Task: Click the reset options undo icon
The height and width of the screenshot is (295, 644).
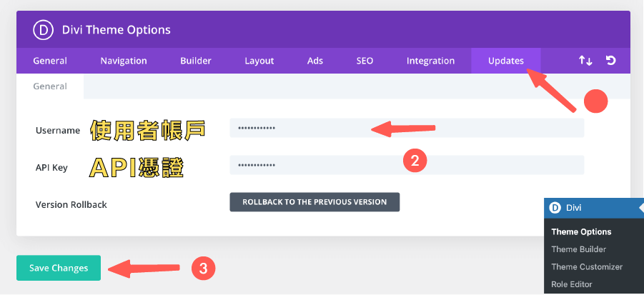Action: (610, 61)
